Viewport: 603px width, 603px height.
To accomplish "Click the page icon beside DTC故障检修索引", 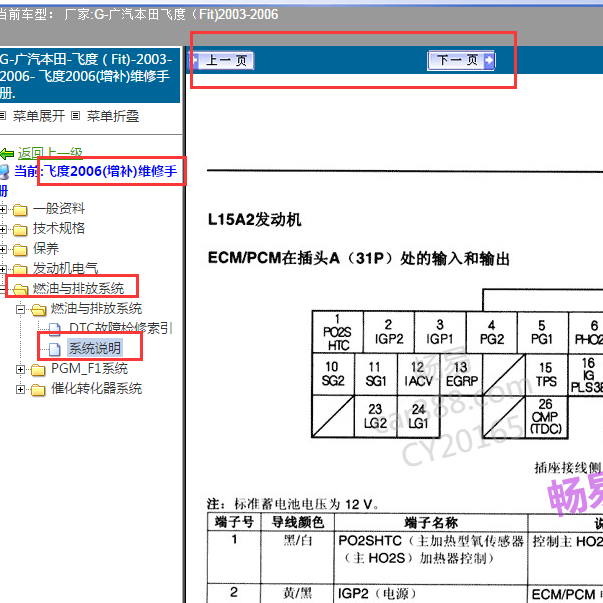I will coord(54,329).
